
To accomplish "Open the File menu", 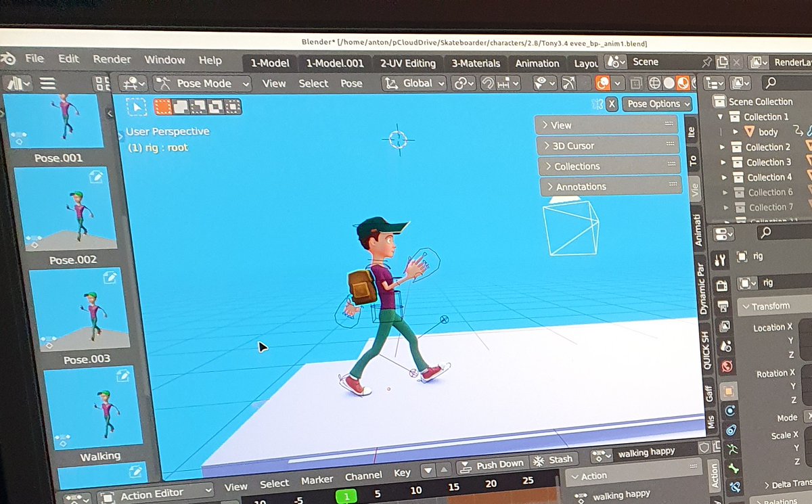I will click(x=35, y=58).
